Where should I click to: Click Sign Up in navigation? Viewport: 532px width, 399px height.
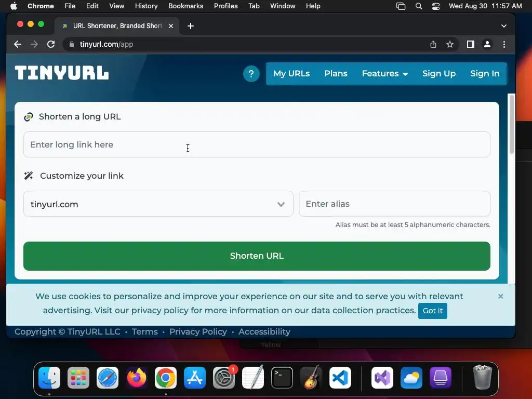438,74
